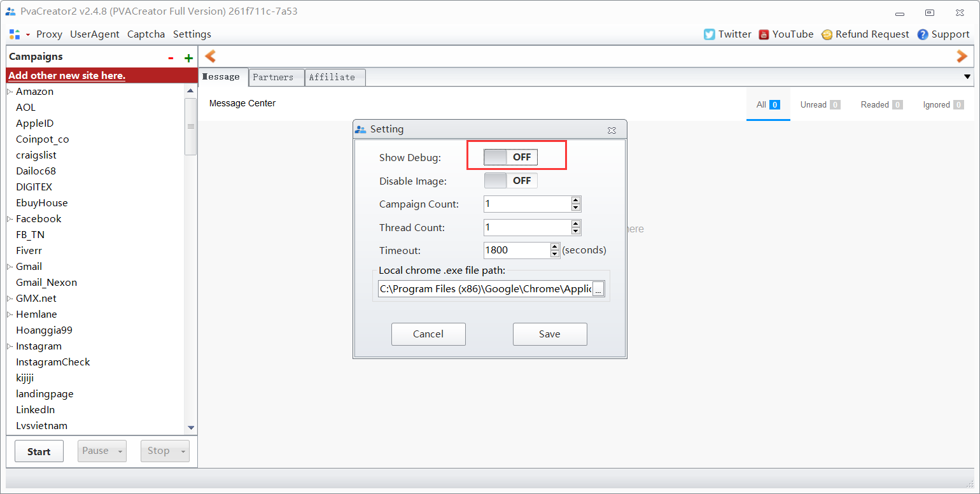980x494 pixels.
Task: Click the orange left arrow icon
Action: [210, 57]
